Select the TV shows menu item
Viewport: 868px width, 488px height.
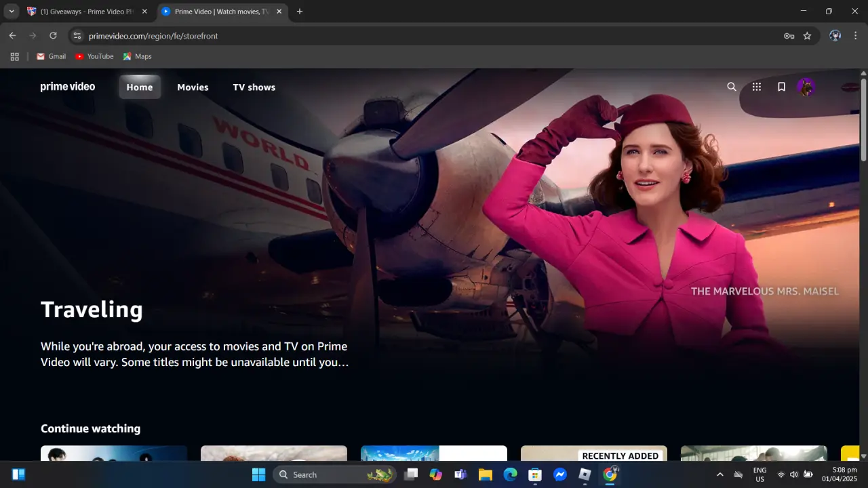click(x=254, y=87)
